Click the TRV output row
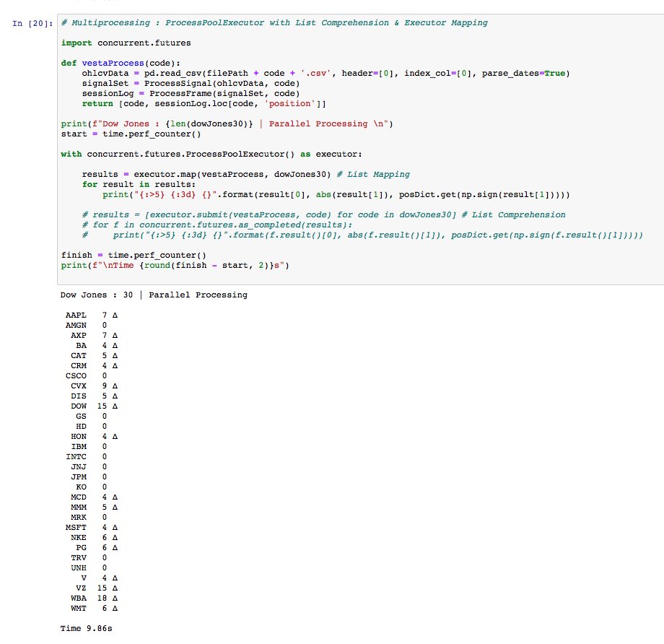The height and width of the screenshot is (644, 664). coord(89,558)
